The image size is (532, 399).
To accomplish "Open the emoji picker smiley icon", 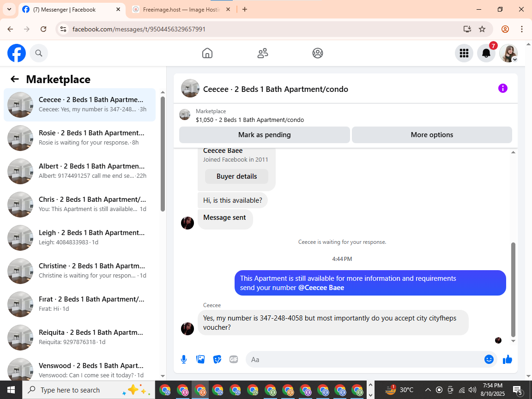I will coord(489,359).
